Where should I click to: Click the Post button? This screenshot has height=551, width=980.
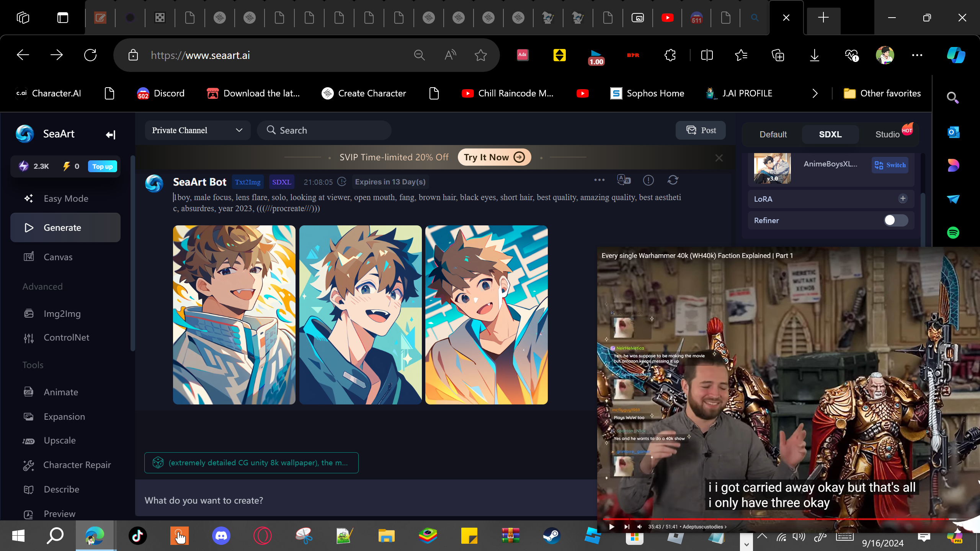[x=701, y=130]
